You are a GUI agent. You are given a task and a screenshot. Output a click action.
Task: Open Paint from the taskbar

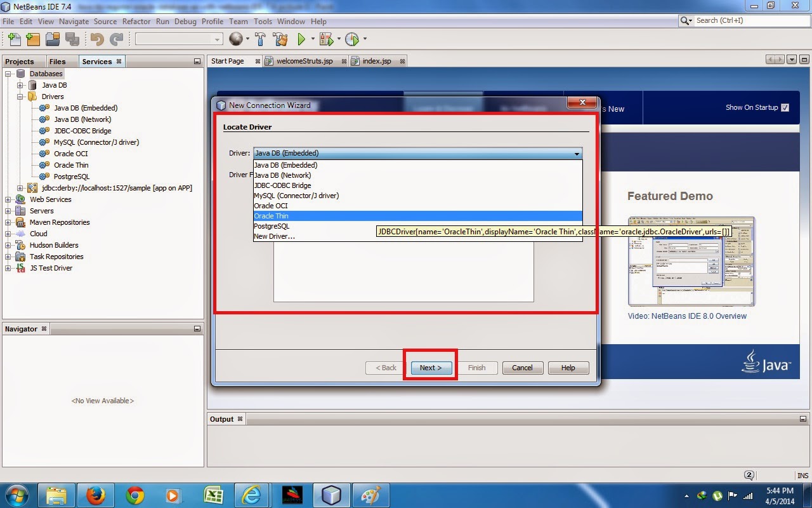[370, 495]
